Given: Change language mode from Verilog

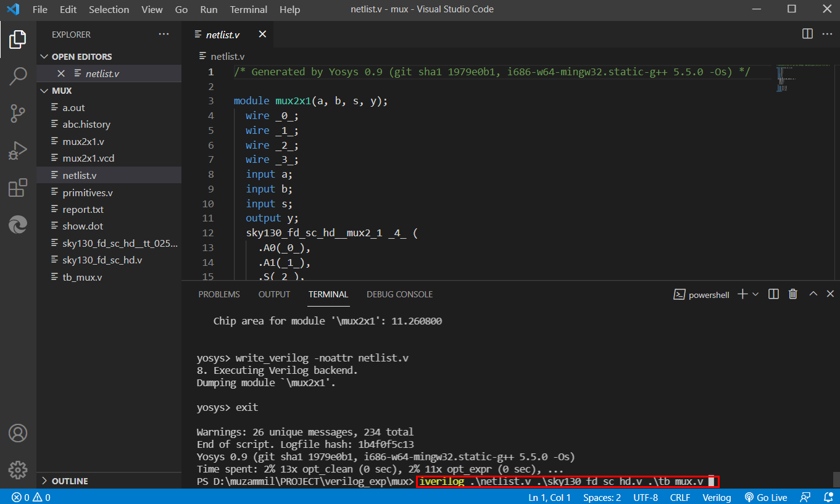Looking at the screenshot, I should coord(717,497).
